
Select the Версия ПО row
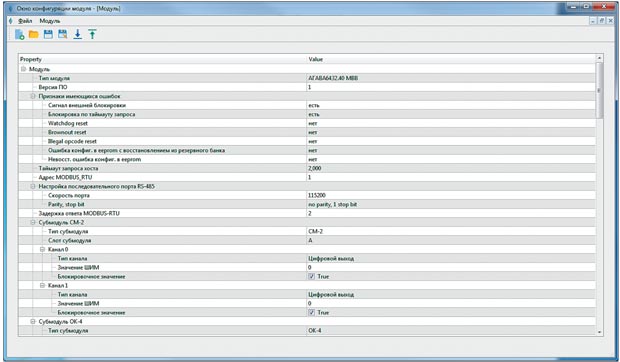click(x=307, y=87)
